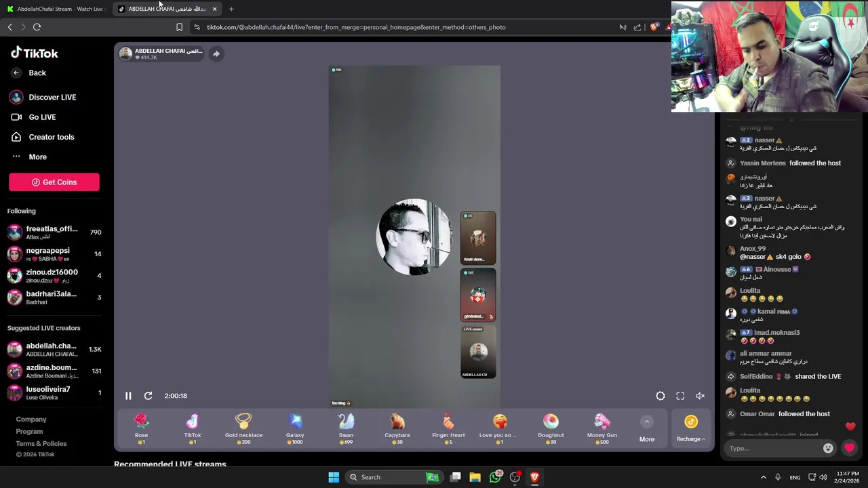Send a like with the heart button

click(849, 448)
